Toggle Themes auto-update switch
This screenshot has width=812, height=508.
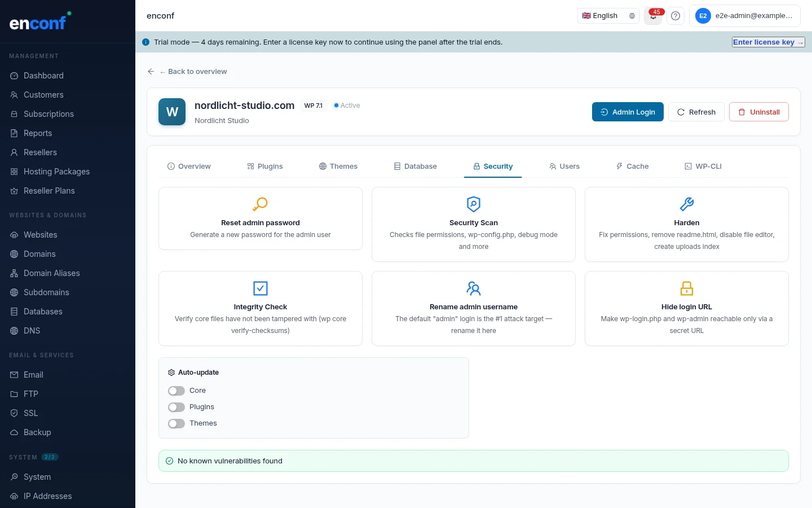coord(176,423)
